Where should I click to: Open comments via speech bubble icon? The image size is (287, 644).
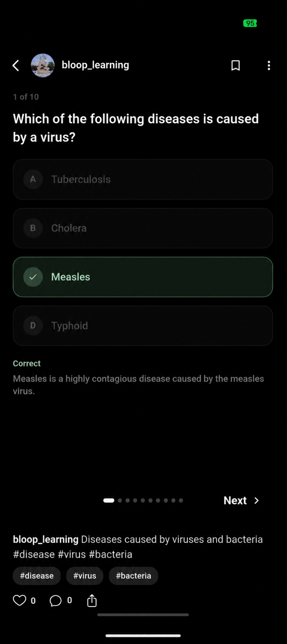click(56, 600)
